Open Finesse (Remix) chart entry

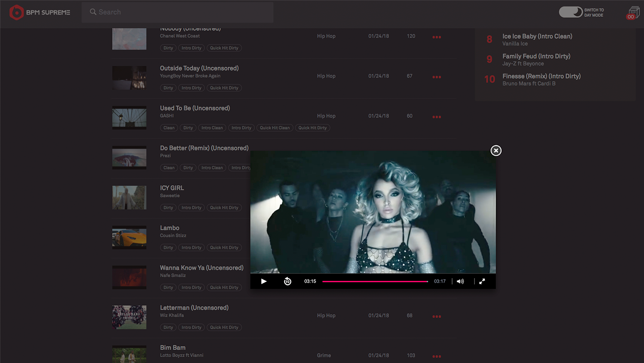tap(541, 76)
